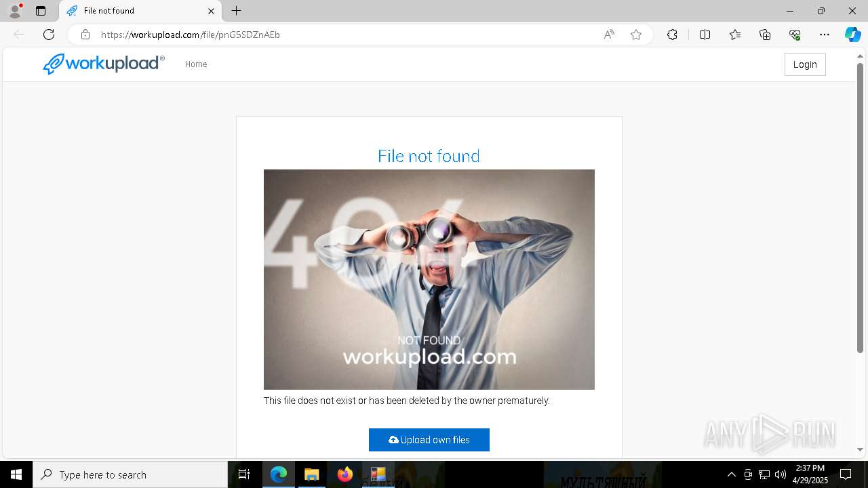
Task: Click Upload own files button
Action: [429, 440]
